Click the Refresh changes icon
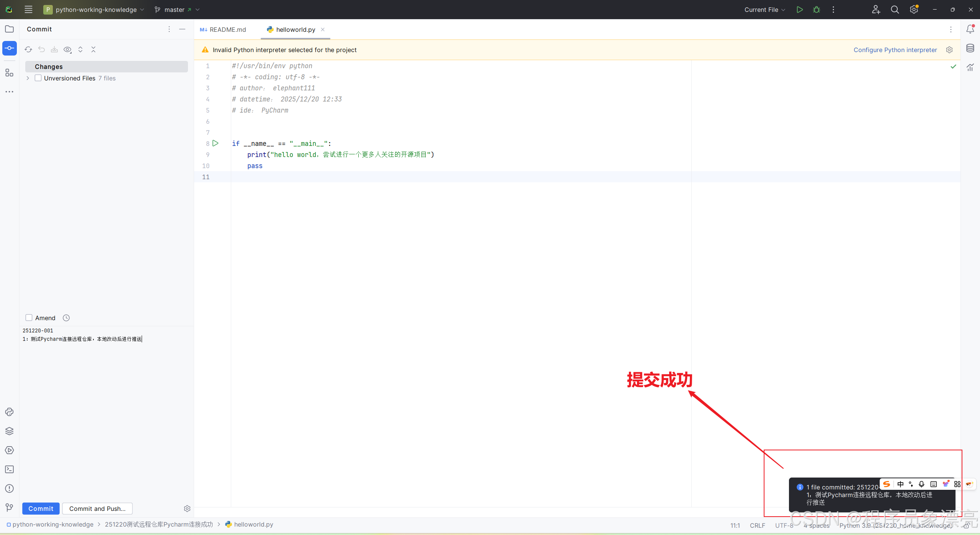Screen dimensions: 980x535 tap(28, 49)
